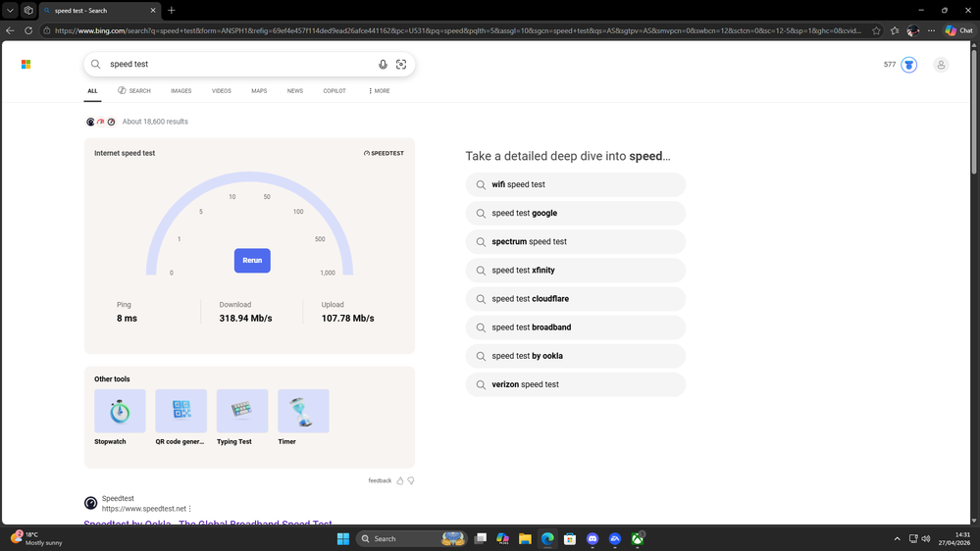The height and width of the screenshot is (551, 980).
Task: Click the browser address bar URL
Action: click(456, 30)
